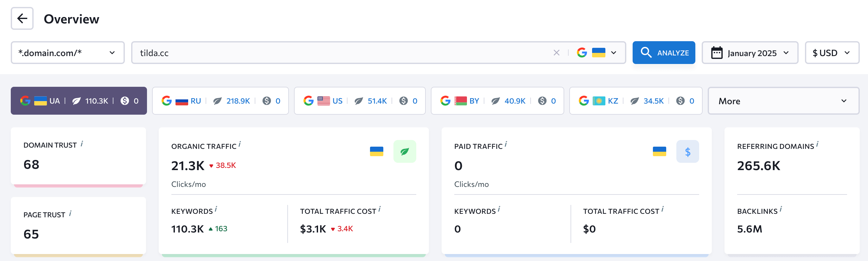Viewport: 868px width, 261px height.
Task: Click the dollar coin icon in BY tab
Action: click(542, 101)
